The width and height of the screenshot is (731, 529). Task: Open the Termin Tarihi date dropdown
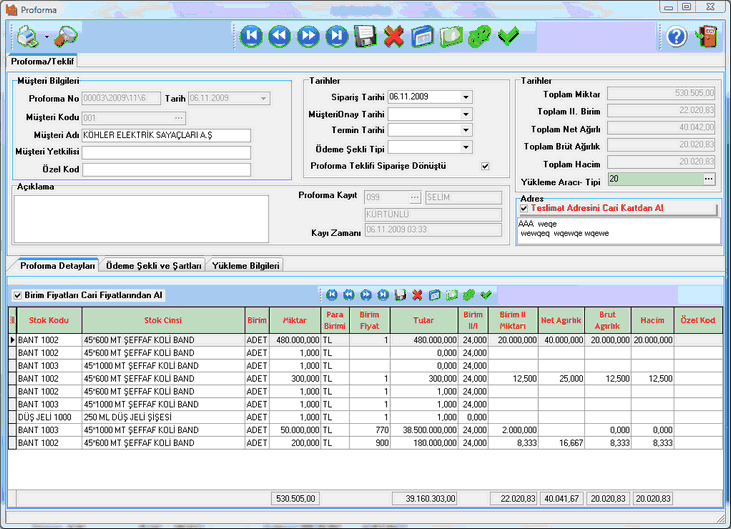466,130
